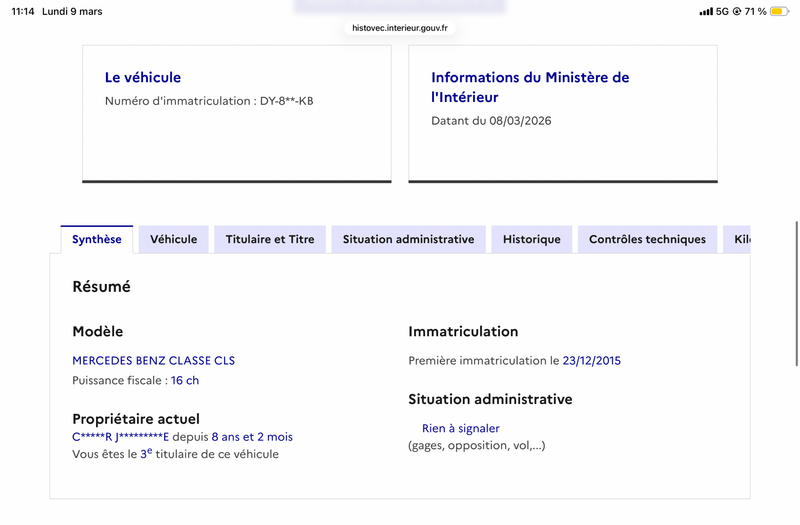Tap the histovec.interieur.gouv.fr address bar
800x525 pixels.
(x=400, y=28)
